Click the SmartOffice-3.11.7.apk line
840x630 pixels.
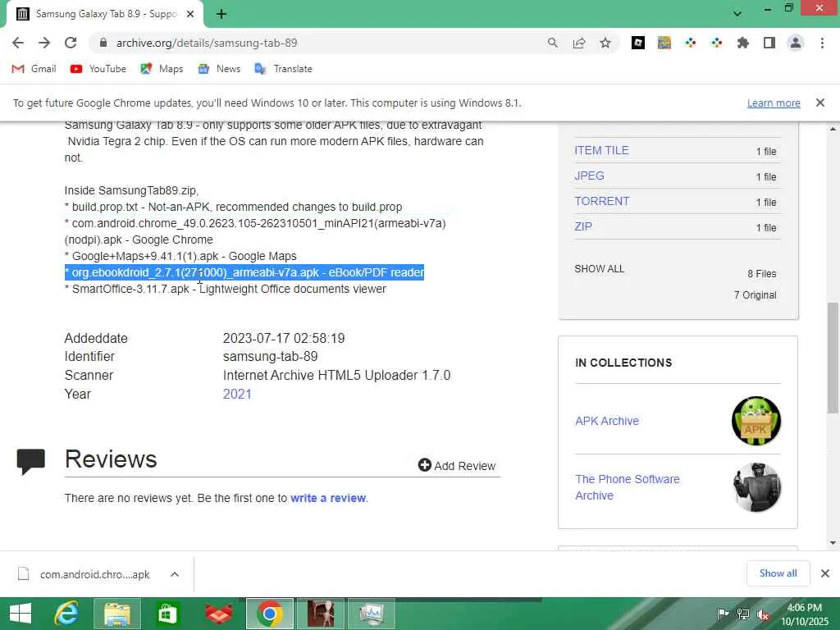[x=226, y=290]
